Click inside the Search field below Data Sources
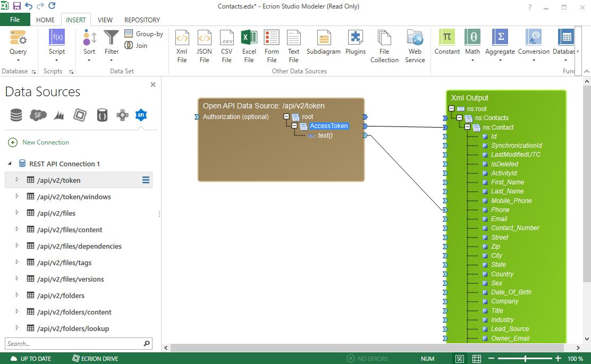 [x=74, y=344]
